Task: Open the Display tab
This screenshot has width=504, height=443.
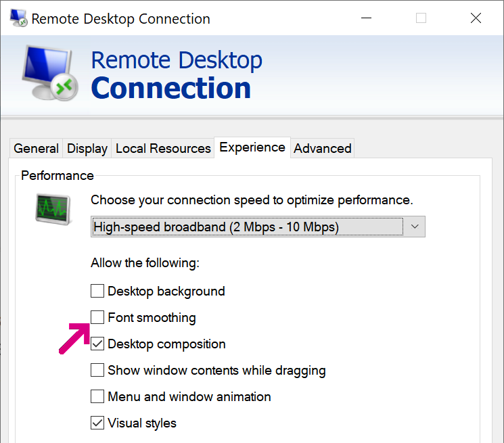Action: pos(87,148)
